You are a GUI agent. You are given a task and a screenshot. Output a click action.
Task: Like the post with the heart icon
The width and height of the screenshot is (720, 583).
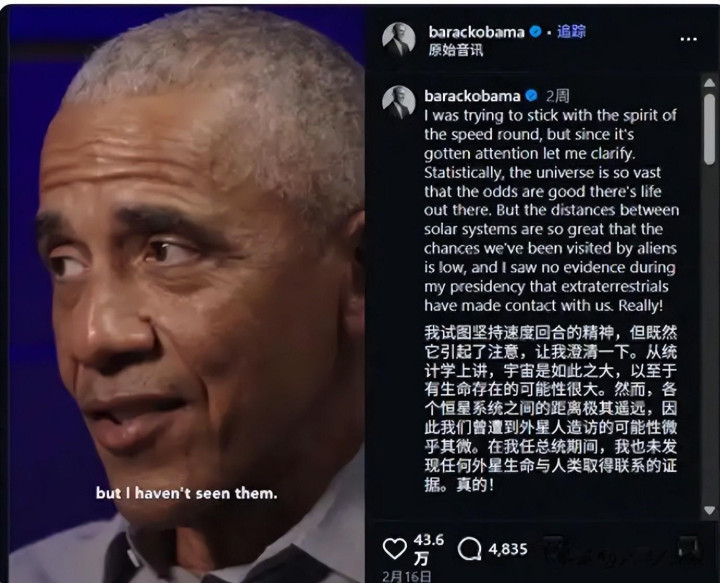pos(394,549)
